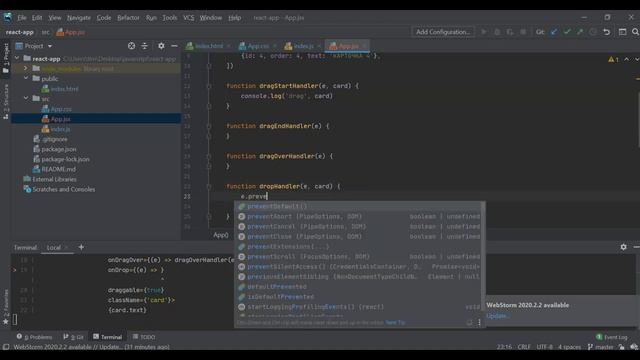Click the Next Tip link in completion popup
Image resolution: width=640 pixels, height=360 pixels.
pyautogui.click(x=395, y=322)
